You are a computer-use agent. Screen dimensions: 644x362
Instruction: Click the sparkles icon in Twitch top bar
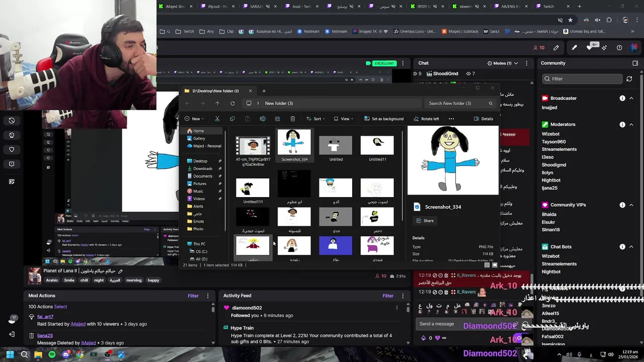[x=604, y=48]
